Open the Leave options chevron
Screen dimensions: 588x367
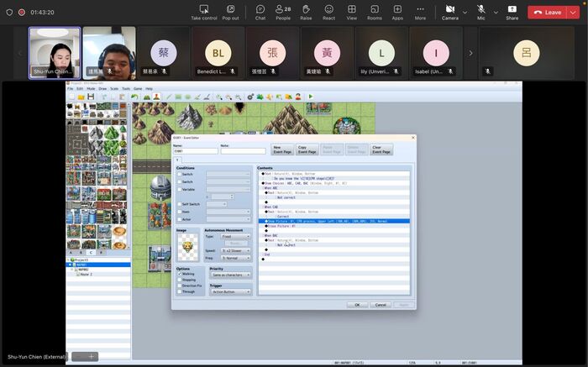point(573,13)
